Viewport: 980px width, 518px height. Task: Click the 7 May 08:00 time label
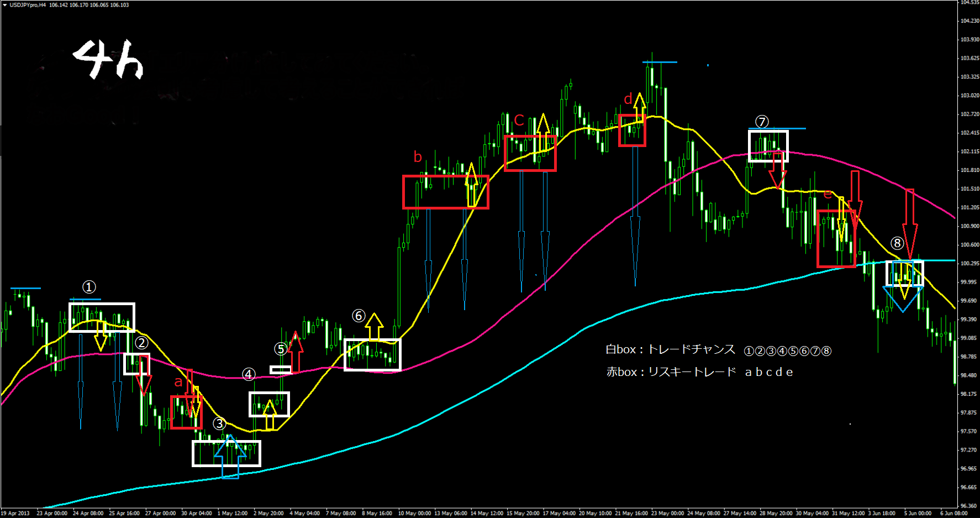341,514
